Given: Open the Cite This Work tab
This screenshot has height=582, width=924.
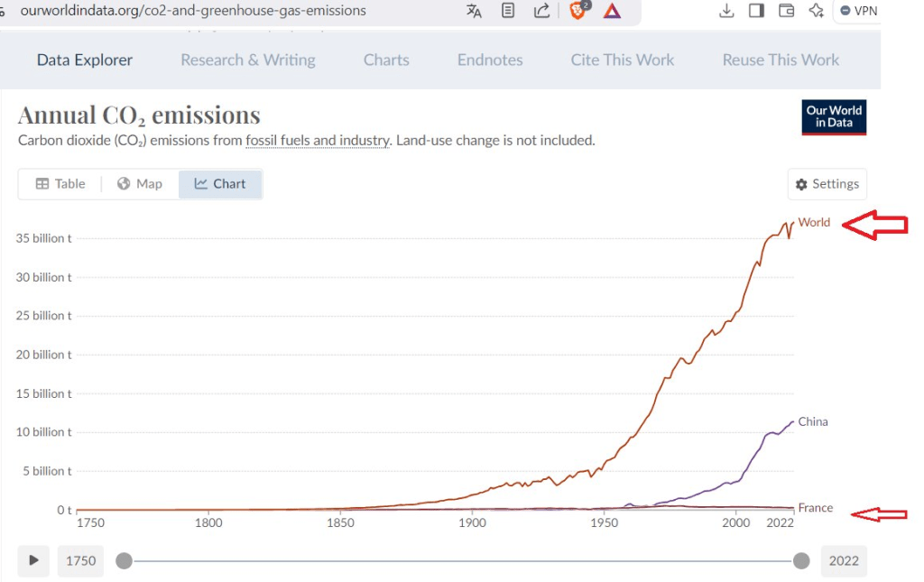Looking at the screenshot, I should [x=622, y=60].
